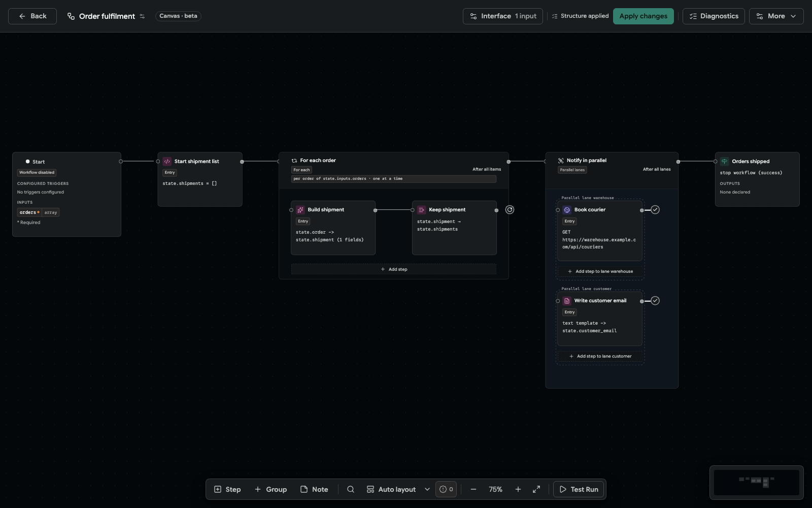The width and height of the screenshot is (812, 508).
Task: Add a Group from bottom toolbar
Action: click(270, 489)
